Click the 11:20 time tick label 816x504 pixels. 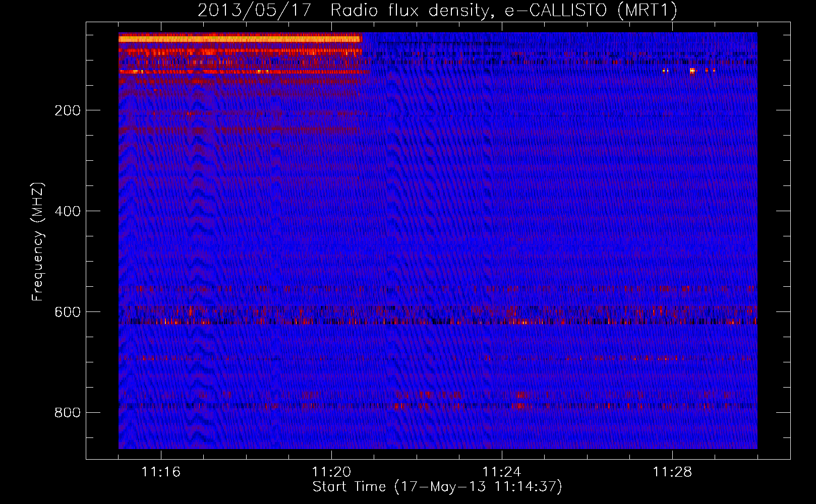pyautogui.click(x=331, y=472)
